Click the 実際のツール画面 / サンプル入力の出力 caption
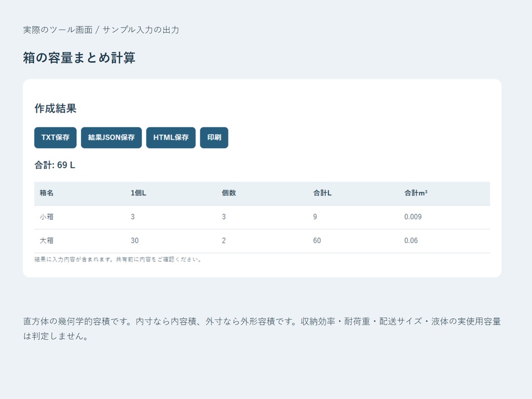 101,30
